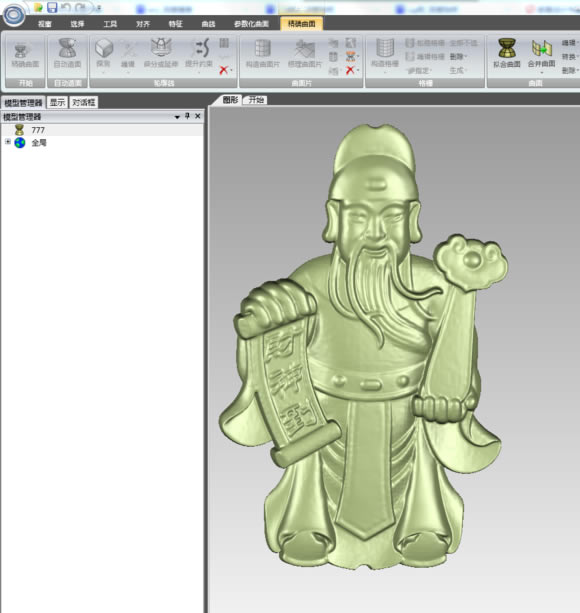Expand the 全局 tree node
The height and width of the screenshot is (613, 580).
(8, 142)
